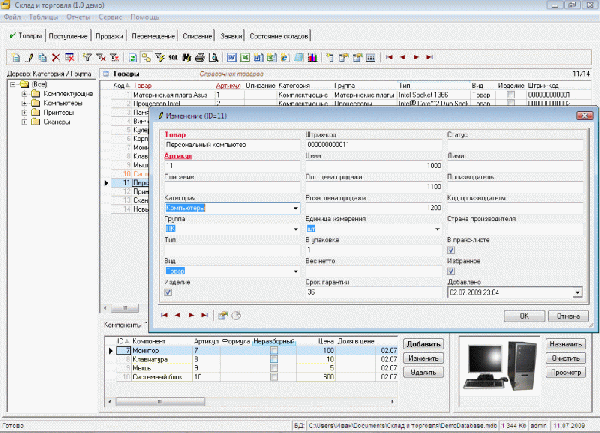Toggle the 'Изделие' checkbox in dialog

coord(167,293)
